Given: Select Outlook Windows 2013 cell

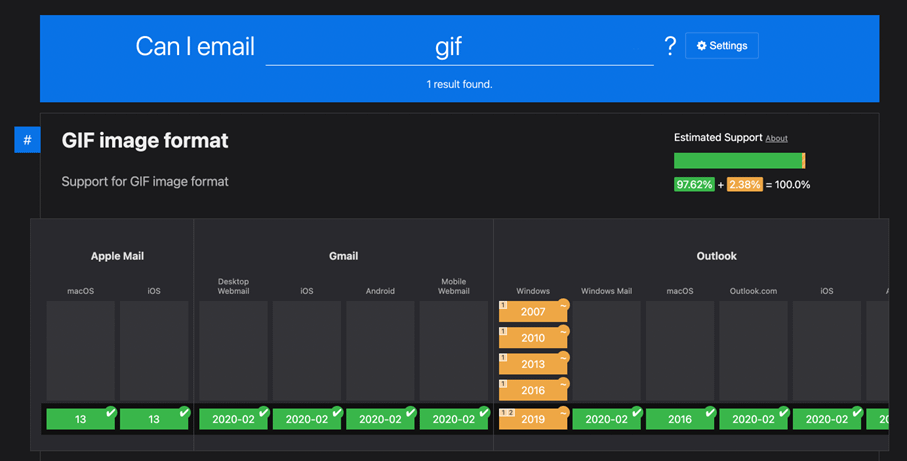Looking at the screenshot, I should pos(533,364).
